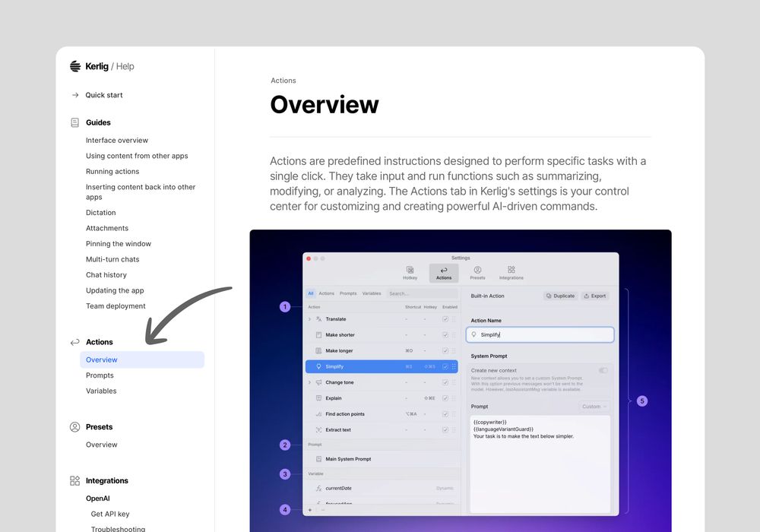Click the Presets person icon in sidebar
The image size is (760, 532).
74,427
